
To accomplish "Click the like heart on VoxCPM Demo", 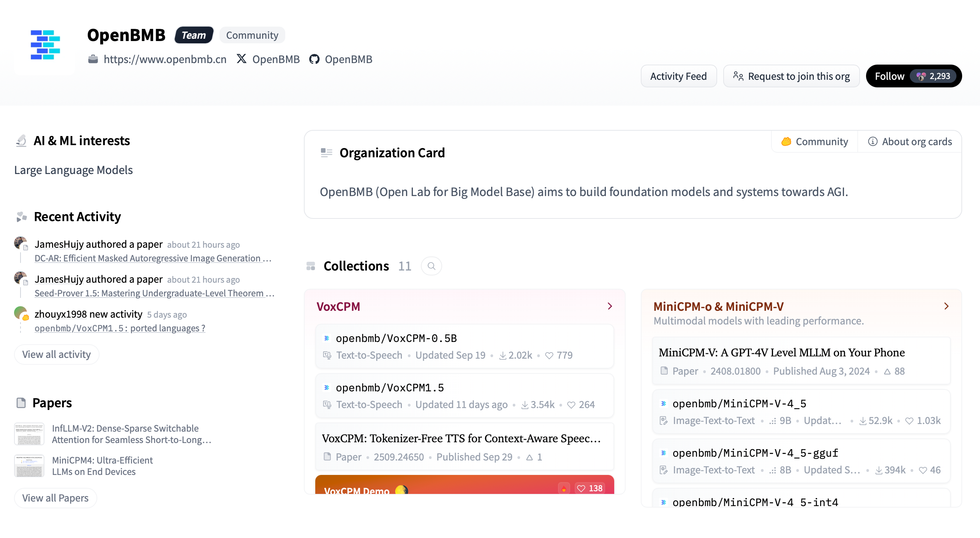I will 580,488.
